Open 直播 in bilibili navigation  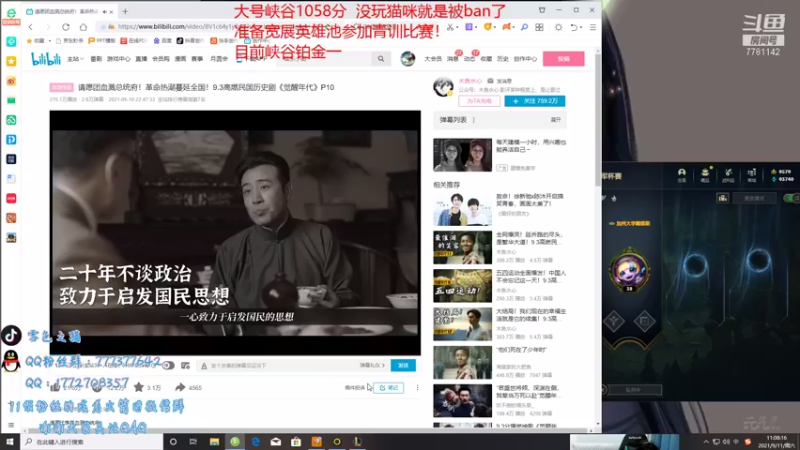[x=141, y=59]
